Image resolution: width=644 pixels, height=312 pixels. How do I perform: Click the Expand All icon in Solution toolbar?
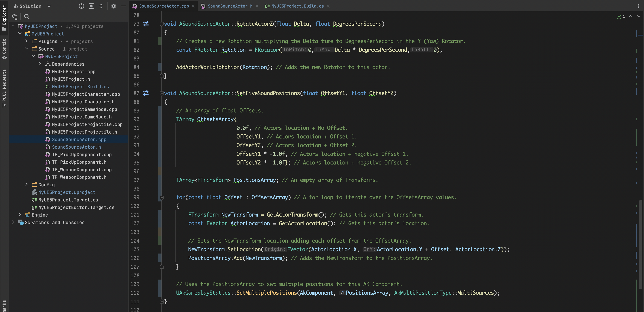[x=91, y=6]
